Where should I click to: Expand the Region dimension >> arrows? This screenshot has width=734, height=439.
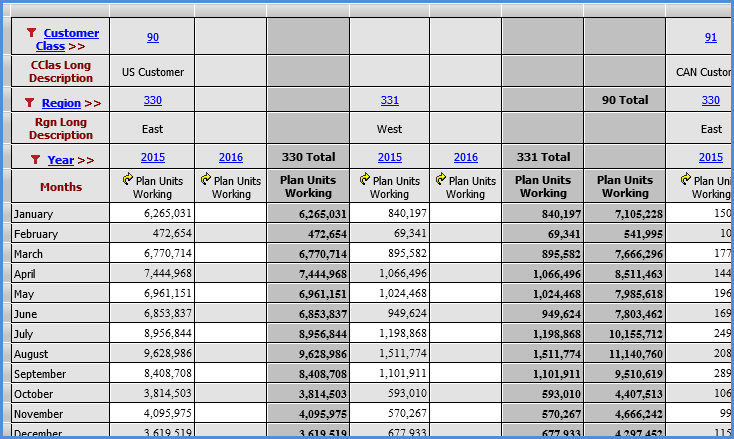93,103
